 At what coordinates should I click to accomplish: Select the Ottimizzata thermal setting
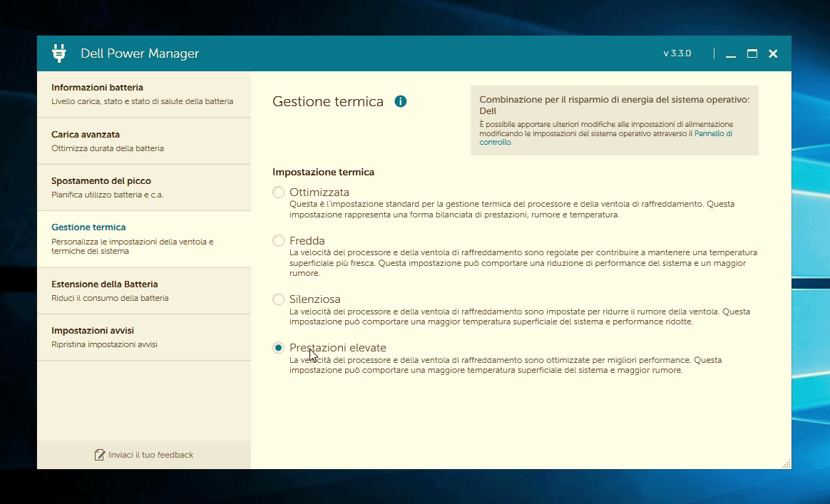tap(278, 192)
